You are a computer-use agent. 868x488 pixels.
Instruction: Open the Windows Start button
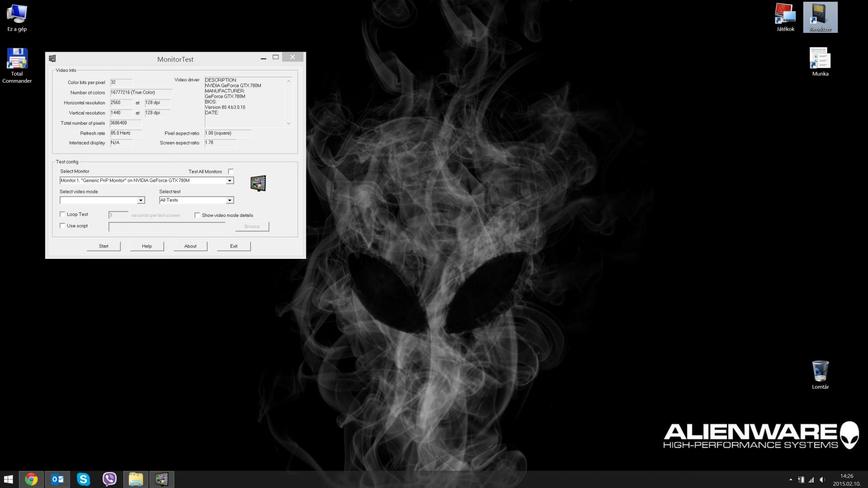pyautogui.click(x=9, y=479)
